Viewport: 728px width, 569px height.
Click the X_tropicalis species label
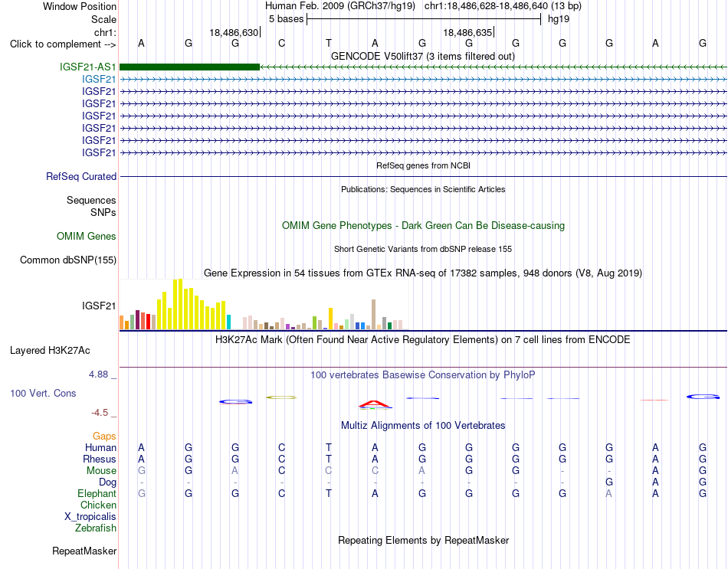90,517
